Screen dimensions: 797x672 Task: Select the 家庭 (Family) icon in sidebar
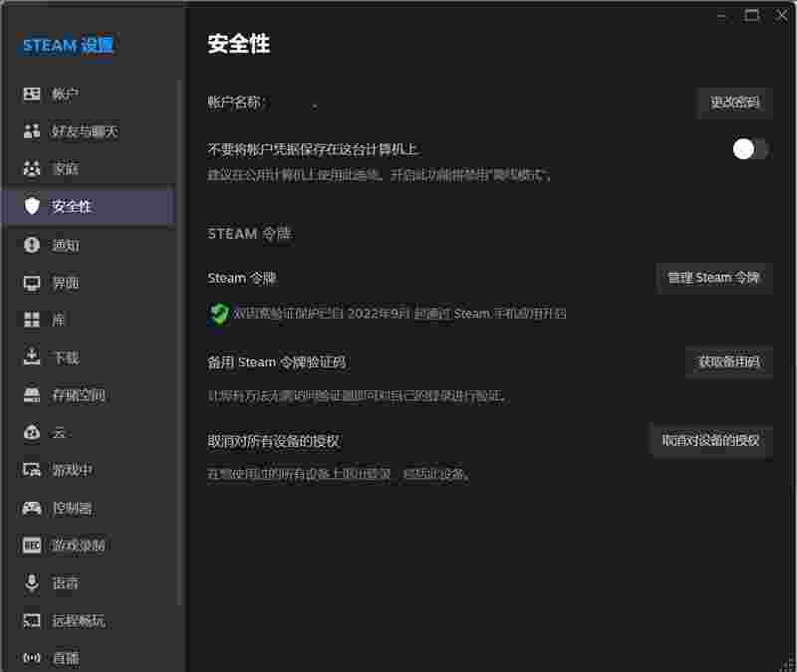coord(32,168)
